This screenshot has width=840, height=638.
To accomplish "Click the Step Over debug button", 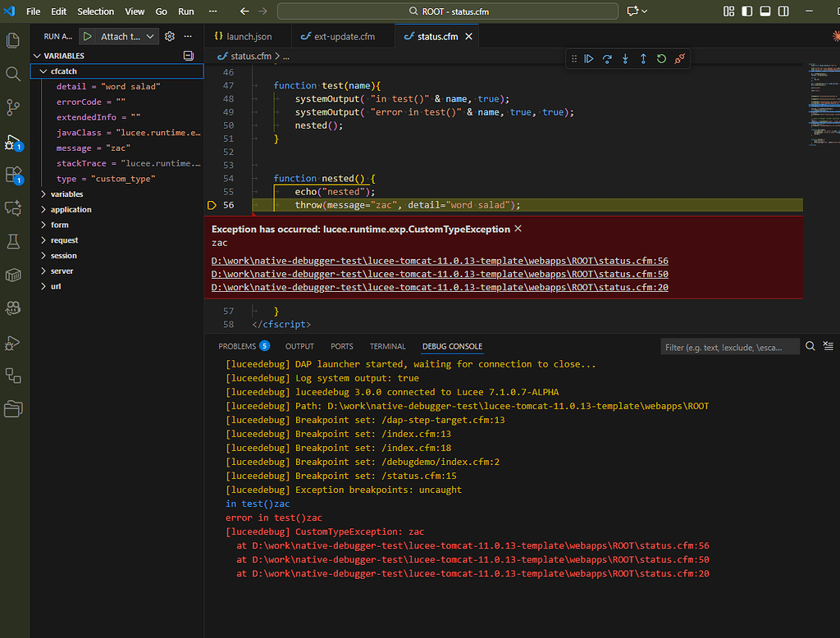I will [x=607, y=59].
